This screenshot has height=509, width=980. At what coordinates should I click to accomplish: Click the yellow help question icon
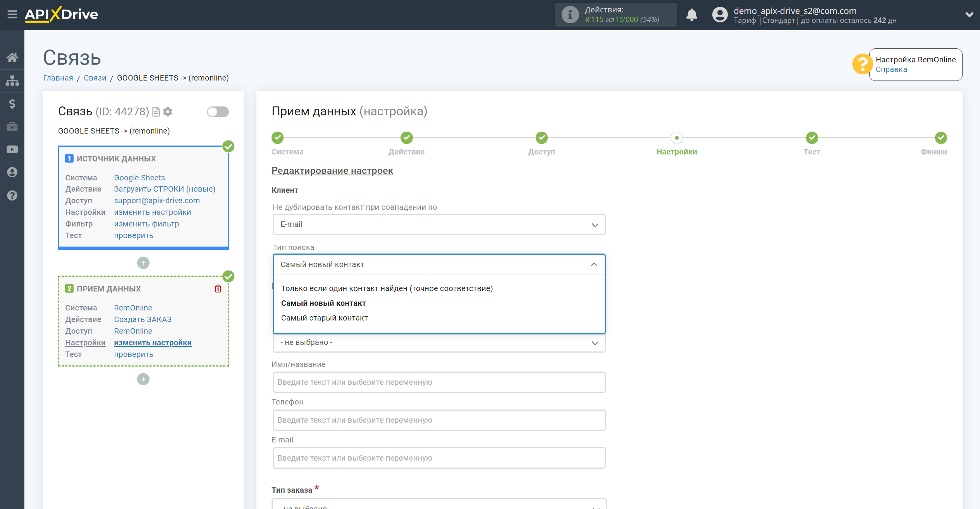tap(862, 64)
